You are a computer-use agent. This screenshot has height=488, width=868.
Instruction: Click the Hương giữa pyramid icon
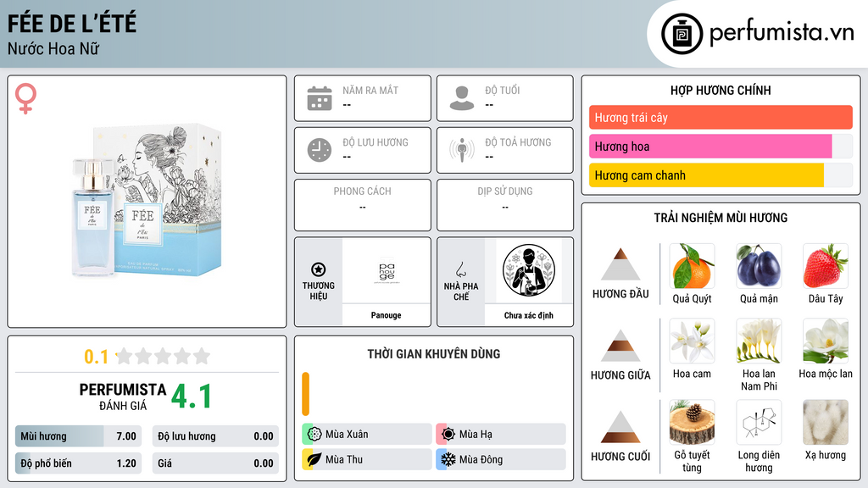tap(620, 346)
